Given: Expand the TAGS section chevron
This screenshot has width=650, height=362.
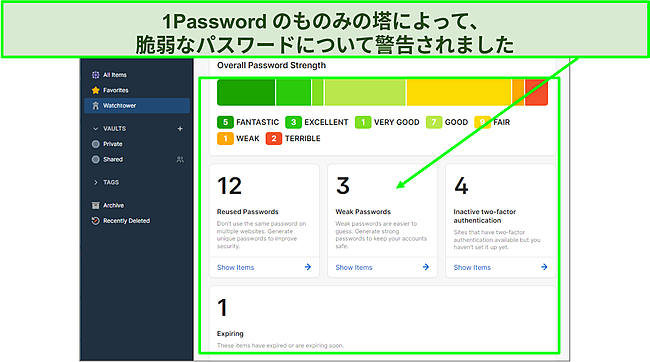Looking at the screenshot, I should click(x=96, y=182).
